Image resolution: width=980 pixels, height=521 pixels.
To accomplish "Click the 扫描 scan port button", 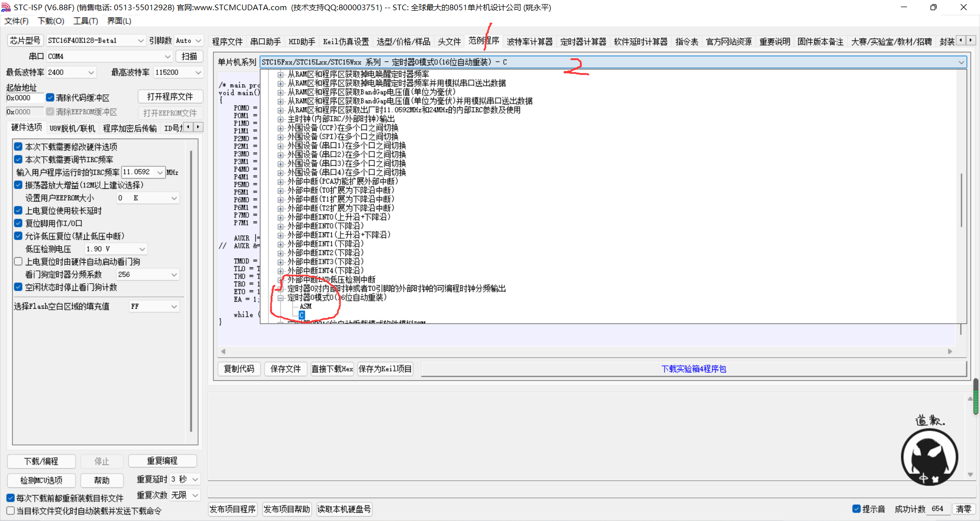I will pos(189,56).
